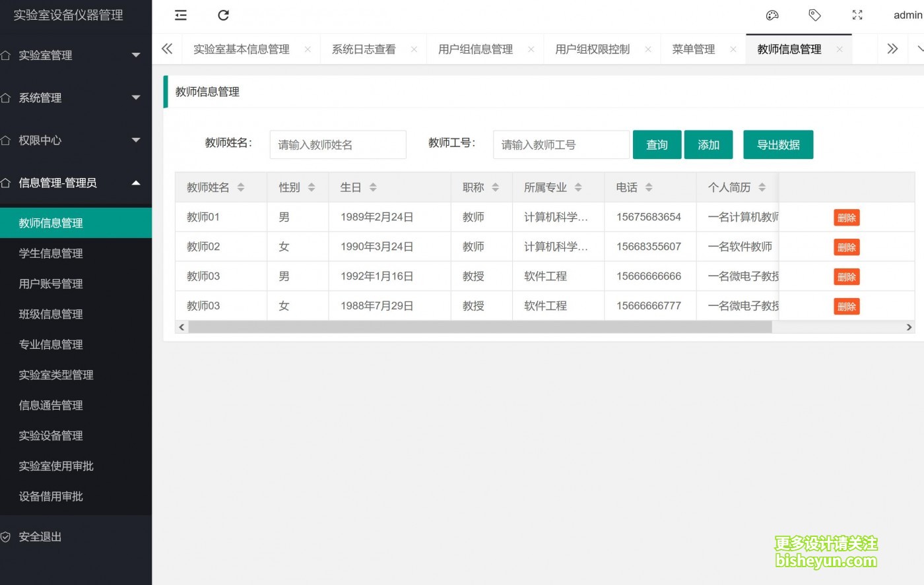Toggle fullscreen icon in header
Screen dimensions: 924x585
(x=857, y=15)
